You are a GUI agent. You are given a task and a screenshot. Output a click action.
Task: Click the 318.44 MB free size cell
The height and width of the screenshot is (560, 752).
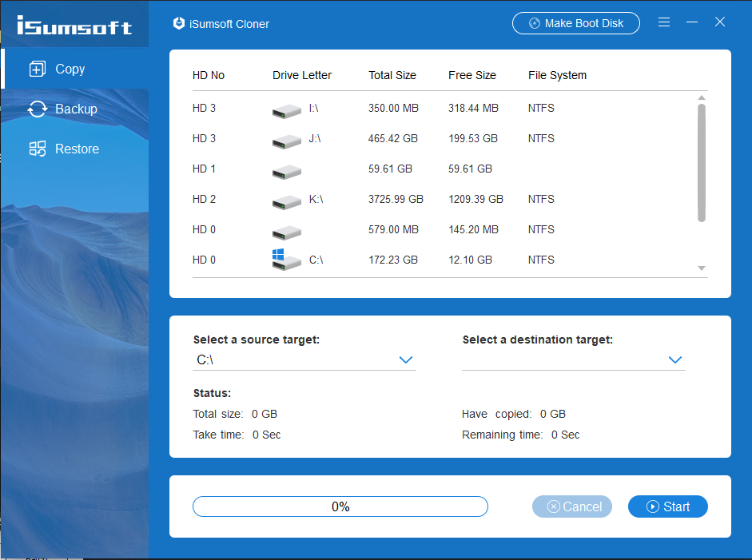(473, 109)
